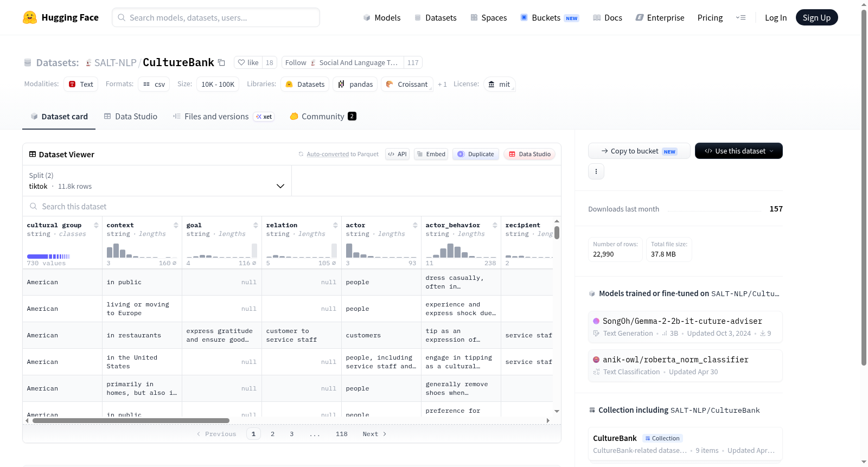Expand Use this dataset dropdown

738,151
